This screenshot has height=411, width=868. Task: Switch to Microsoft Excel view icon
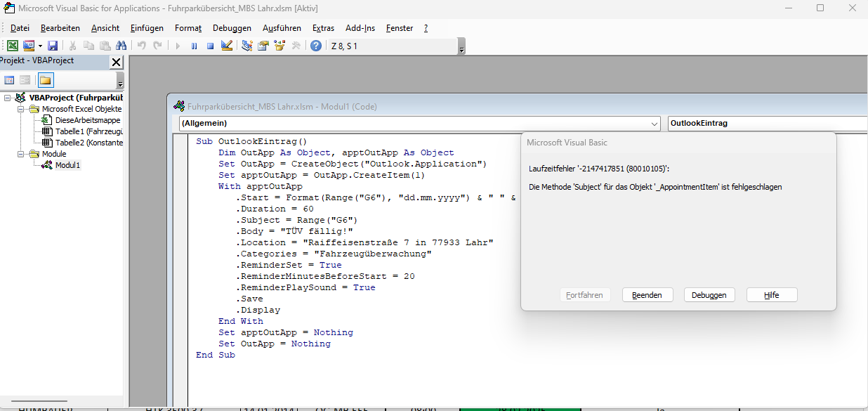coord(13,46)
